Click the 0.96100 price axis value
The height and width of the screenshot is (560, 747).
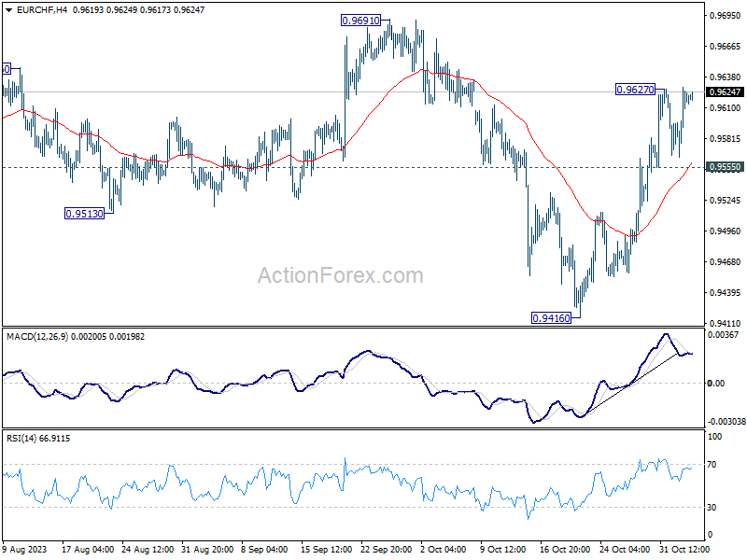pyautogui.click(x=726, y=108)
